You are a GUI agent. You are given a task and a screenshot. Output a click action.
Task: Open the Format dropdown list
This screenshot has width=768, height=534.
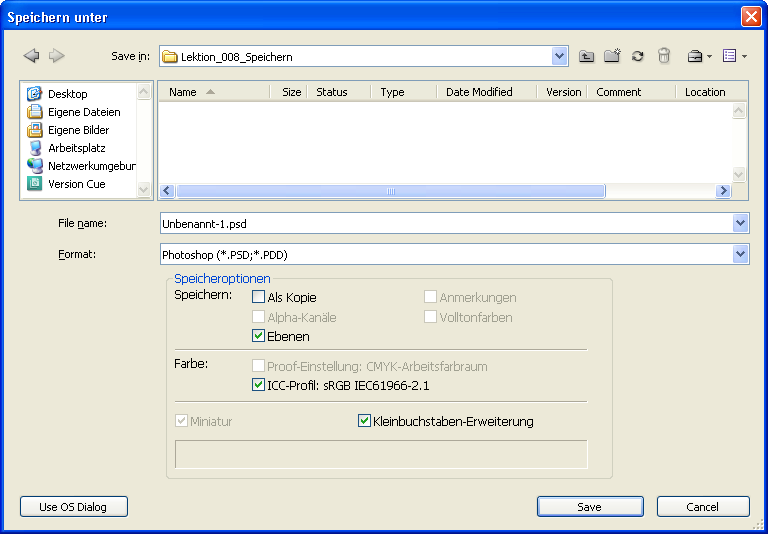[740, 255]
